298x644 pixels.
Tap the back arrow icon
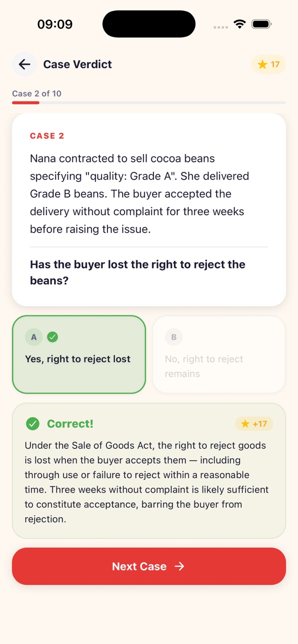pos(24,64)
